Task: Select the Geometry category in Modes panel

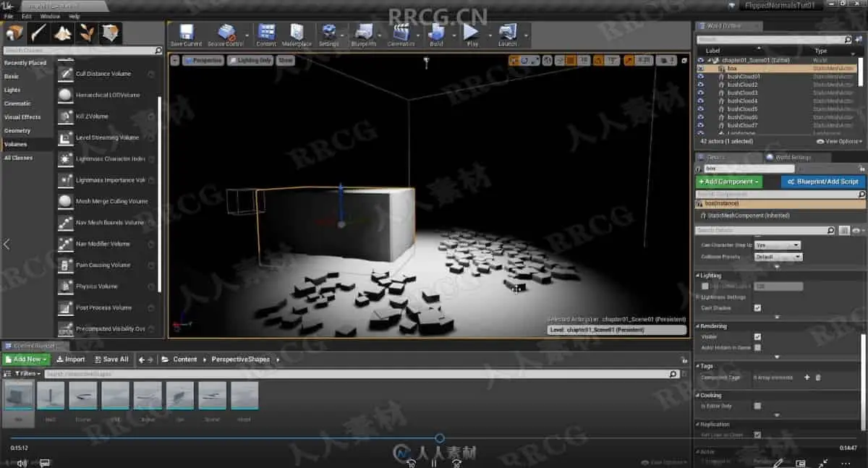Action: pyautogui.click(x=17, y=131)
